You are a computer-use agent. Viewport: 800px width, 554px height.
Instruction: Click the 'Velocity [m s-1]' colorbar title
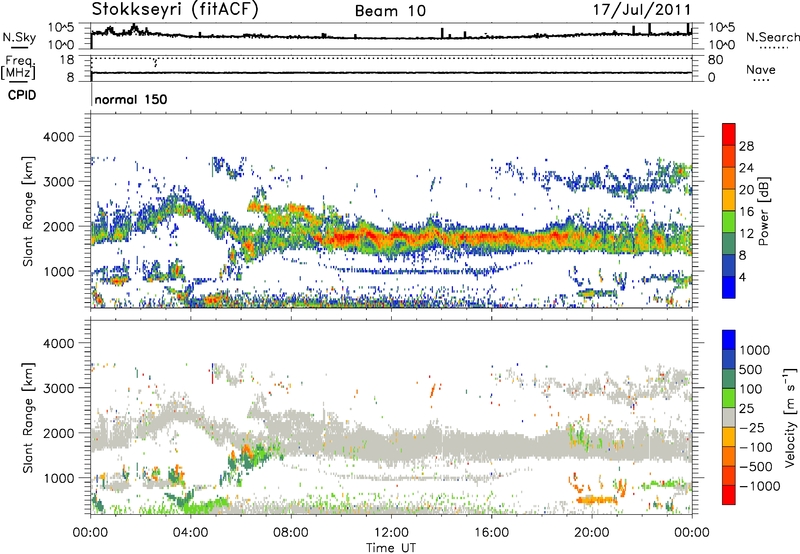click(790, 417)
